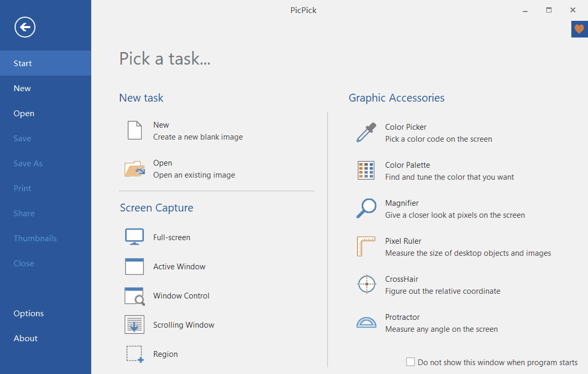Screen dimensions: 588x374
Task: Click the Full-screen monitor icon
Action: pyautogui.click(x=134, y=237)
